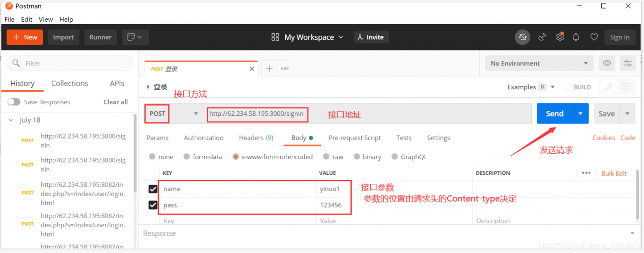Image resolution: width=644 pixels, height=253 pixels.
Task: Click the 123456 value cell
Action: click(x=395, y=205)
